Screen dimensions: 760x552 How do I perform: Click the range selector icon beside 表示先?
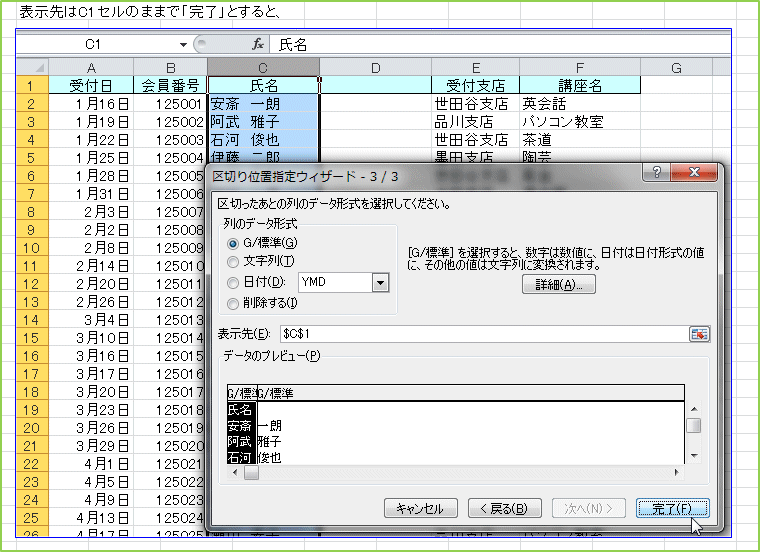coord(699,334)
